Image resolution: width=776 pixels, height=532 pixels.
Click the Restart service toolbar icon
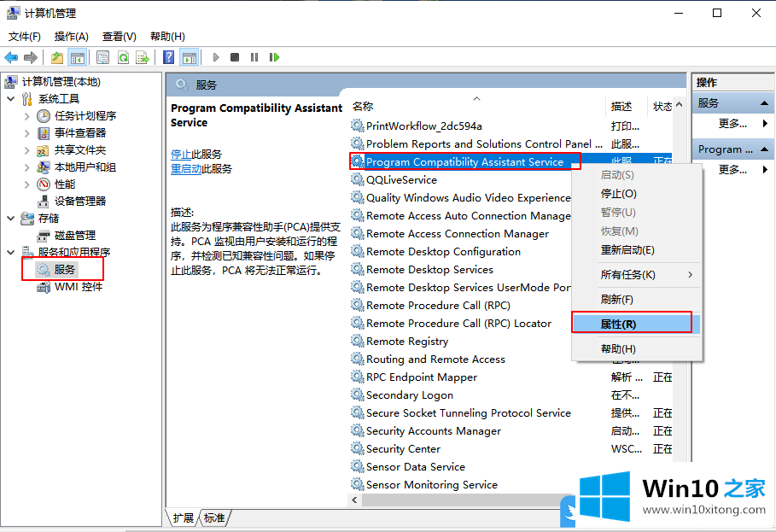(x=274, y=57)
